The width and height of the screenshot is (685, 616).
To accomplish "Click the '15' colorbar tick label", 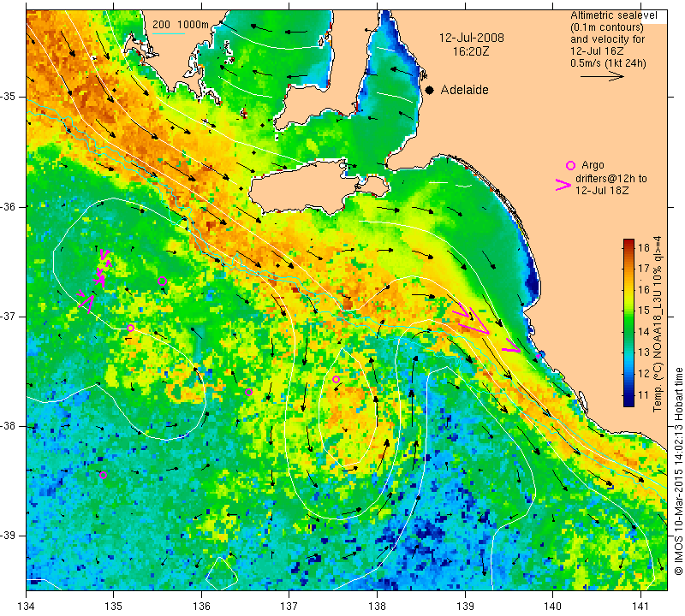I will [644, 311].
